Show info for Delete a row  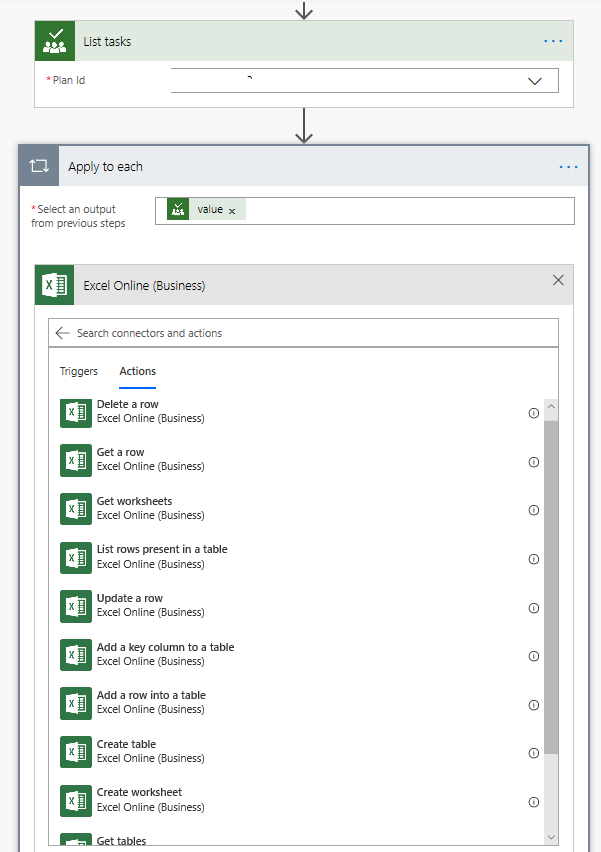534,413
